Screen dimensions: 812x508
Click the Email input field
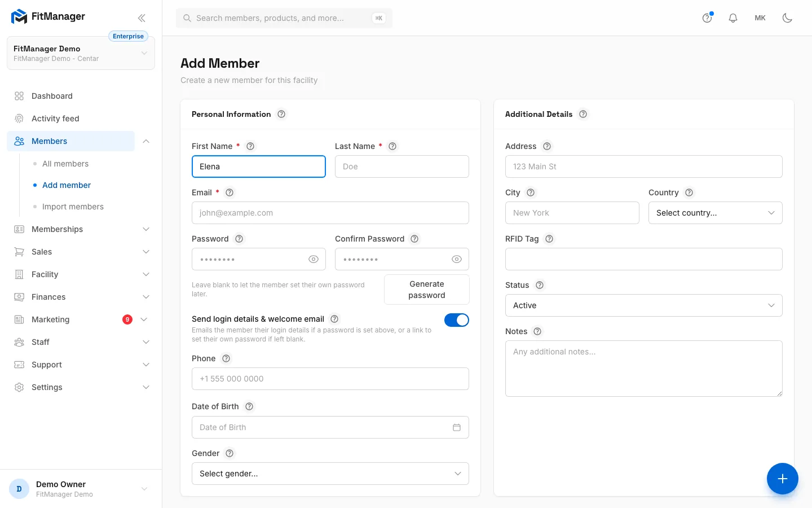[x=330, y=213]
